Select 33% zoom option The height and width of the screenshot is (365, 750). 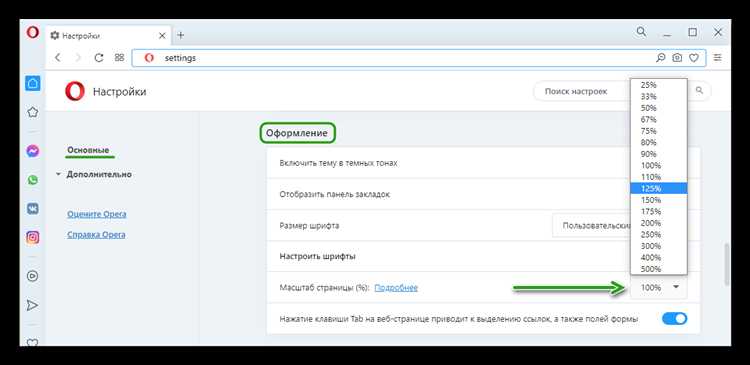pyautogui.click(x=659, y=97)
